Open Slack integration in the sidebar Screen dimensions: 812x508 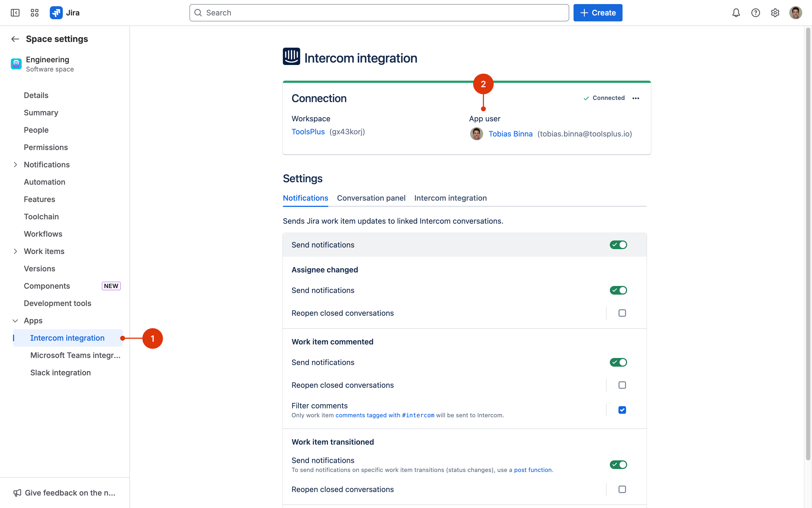click(x=60, y=373)
